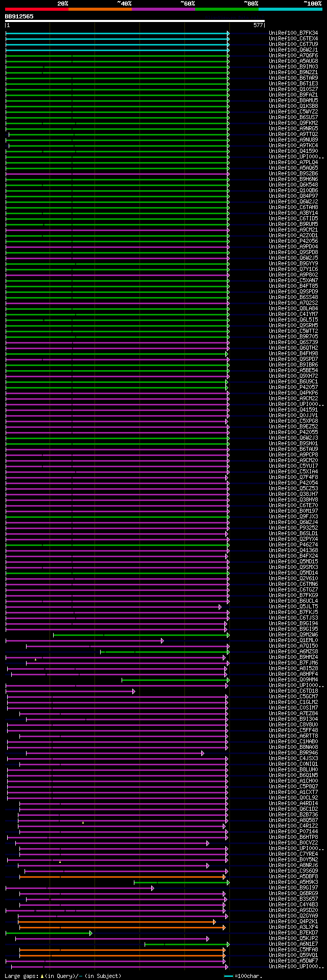Choose the UniRef100_B0CVZ2 label
The height and width of the screenshot is (980, 327).
(x=293, y=842)
